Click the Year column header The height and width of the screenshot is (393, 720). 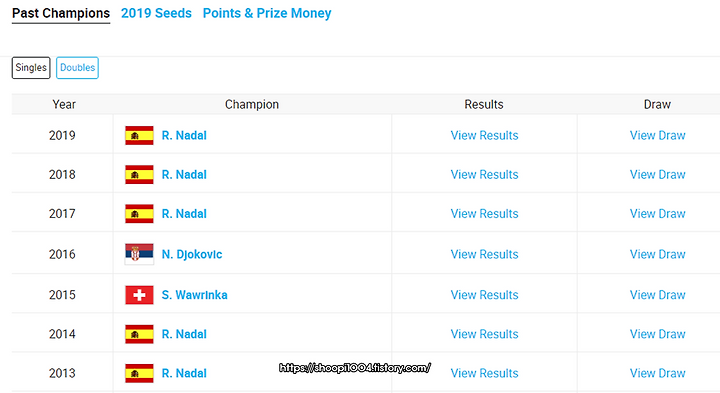[64, 105]
